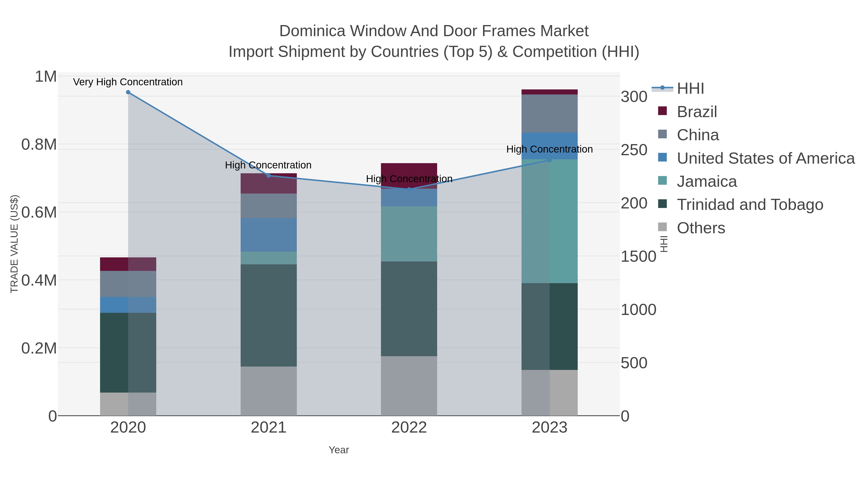Select the 2021 x-axis label
This screenshot has width=868, height=488.
click(x=269, y=428)
